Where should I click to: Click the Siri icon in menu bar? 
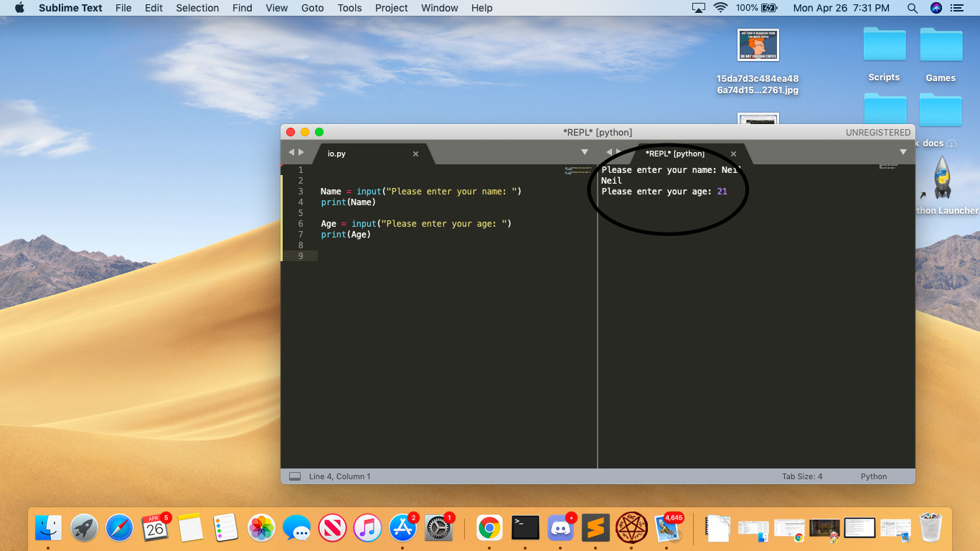pyautogui.click(x=936, y=8)
